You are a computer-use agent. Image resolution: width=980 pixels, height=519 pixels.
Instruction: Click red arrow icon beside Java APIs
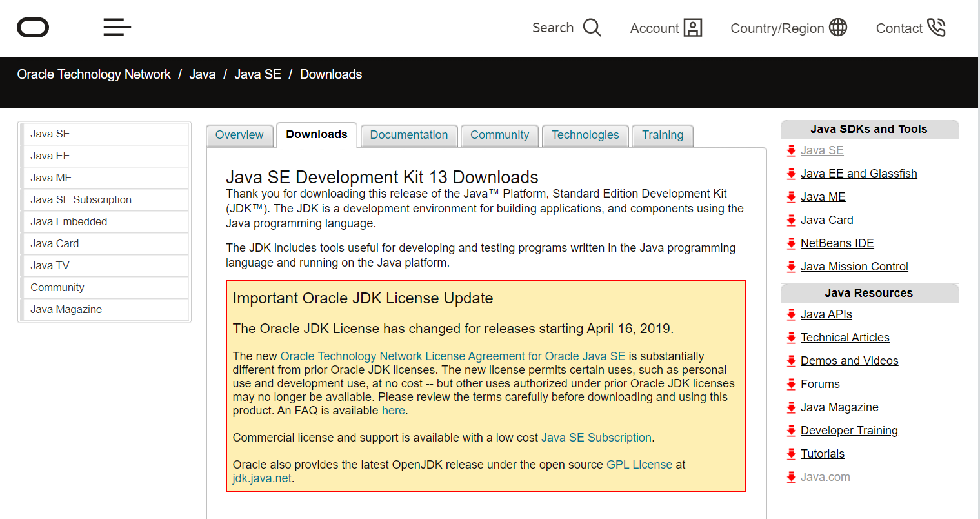tap(792, 314)
